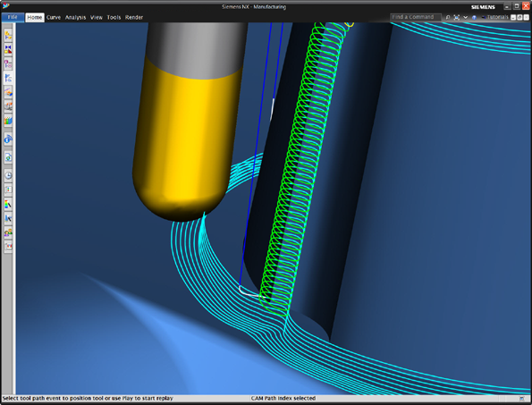Screen dimensions: 532x405
Task: Click the search magnifier icon
Action: tap(448, 17)
